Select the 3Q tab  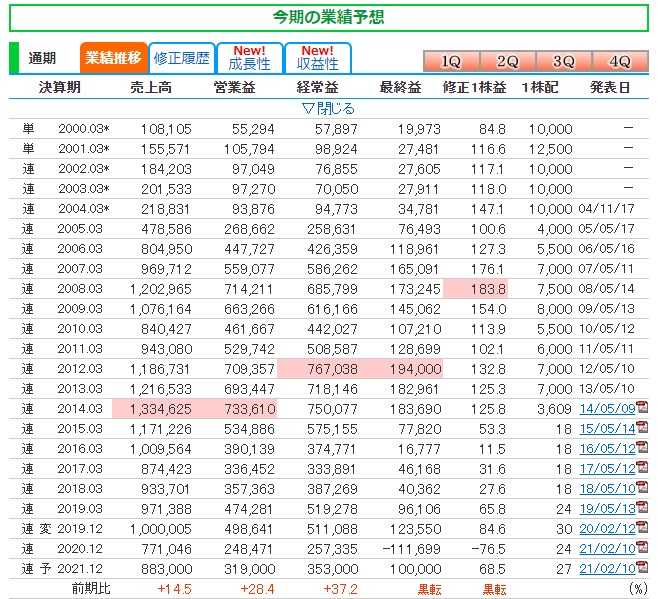[564, 60]
